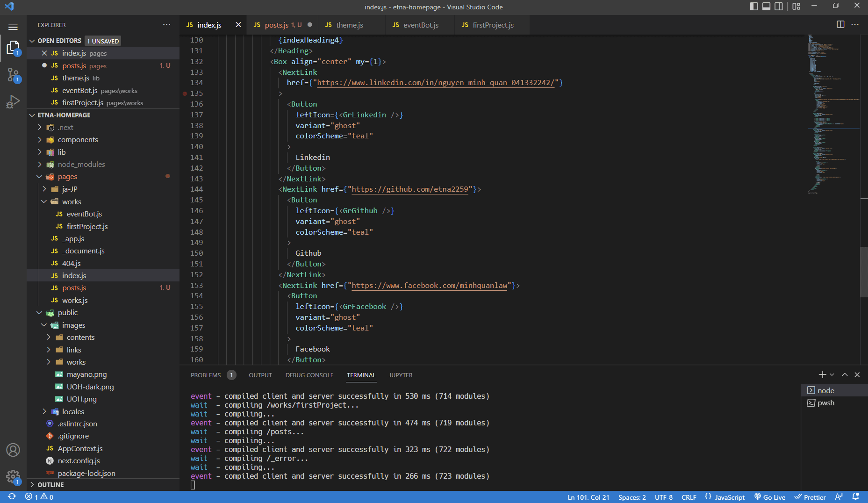Select the pwsh terminal
The image size is (868, 503).
pyautogui.click(x=834, y=403)
